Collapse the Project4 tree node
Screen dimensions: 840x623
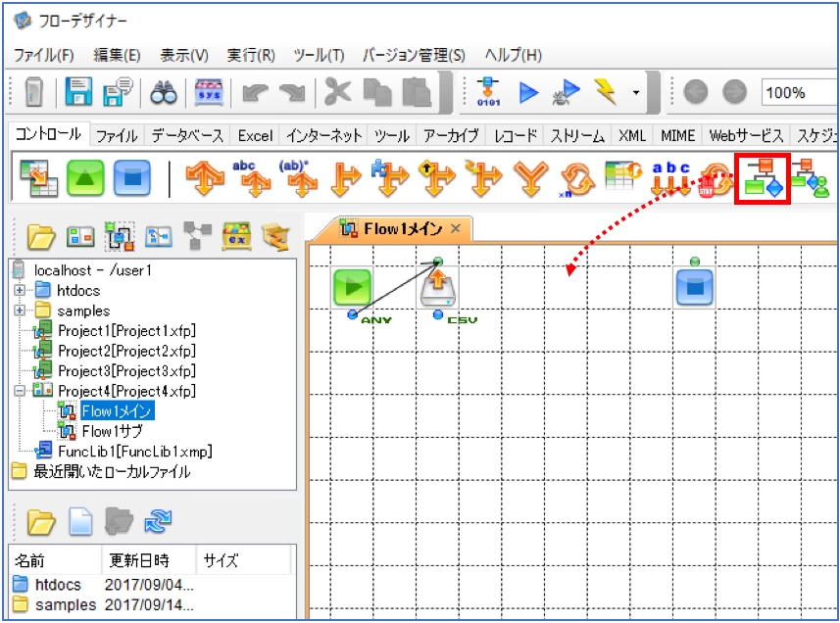pos(20,391)
